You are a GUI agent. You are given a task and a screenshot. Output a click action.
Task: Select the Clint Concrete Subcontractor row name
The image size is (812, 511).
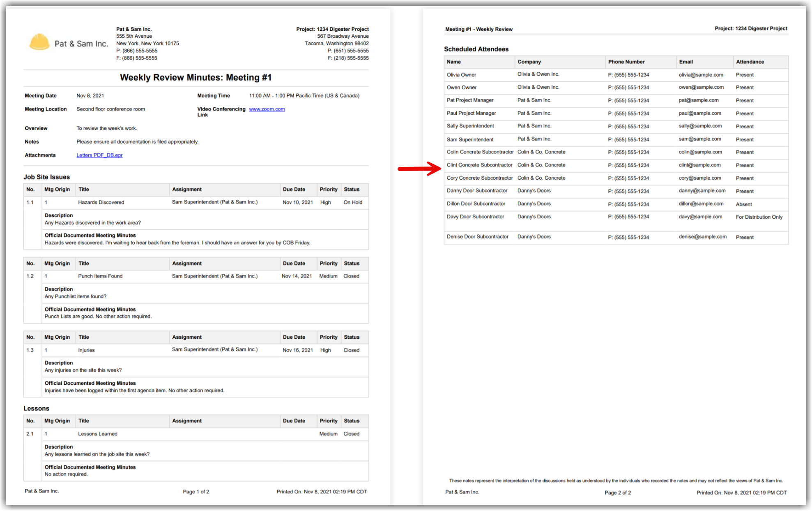pos(479,165)
